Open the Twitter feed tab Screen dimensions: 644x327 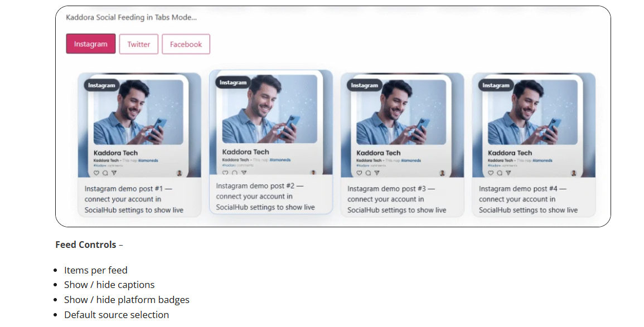point(139,44)
